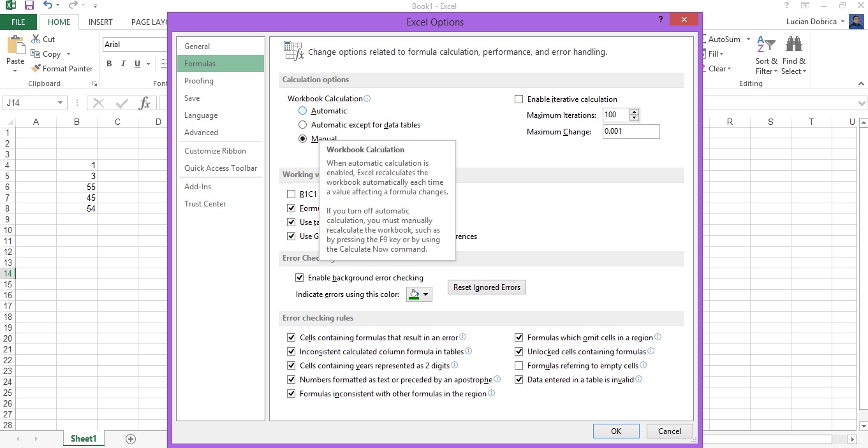Click the Maximum Iterations value field

(x=615, y=115)
